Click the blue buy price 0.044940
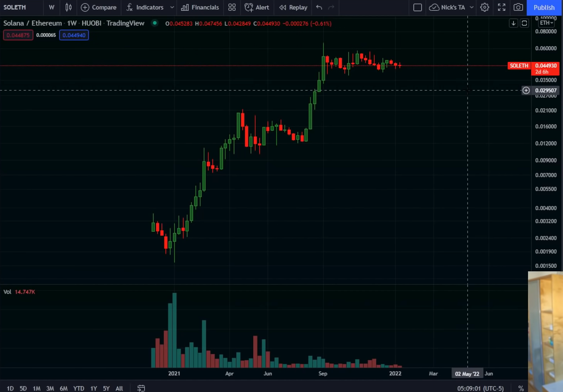 (x=74, y=35)
